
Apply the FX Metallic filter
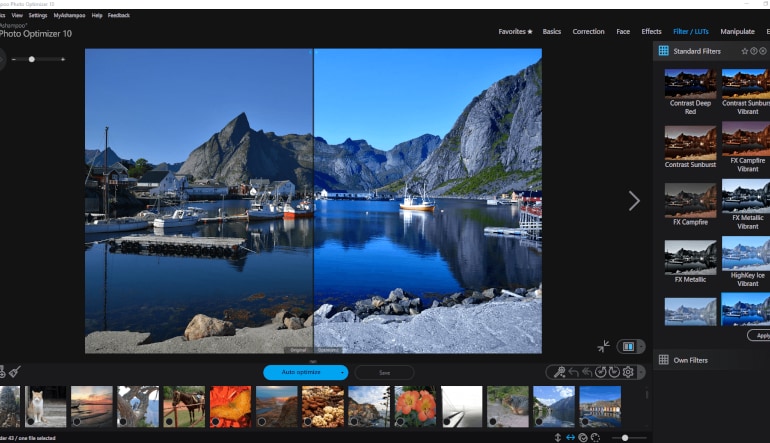click(x=690, y=261)
